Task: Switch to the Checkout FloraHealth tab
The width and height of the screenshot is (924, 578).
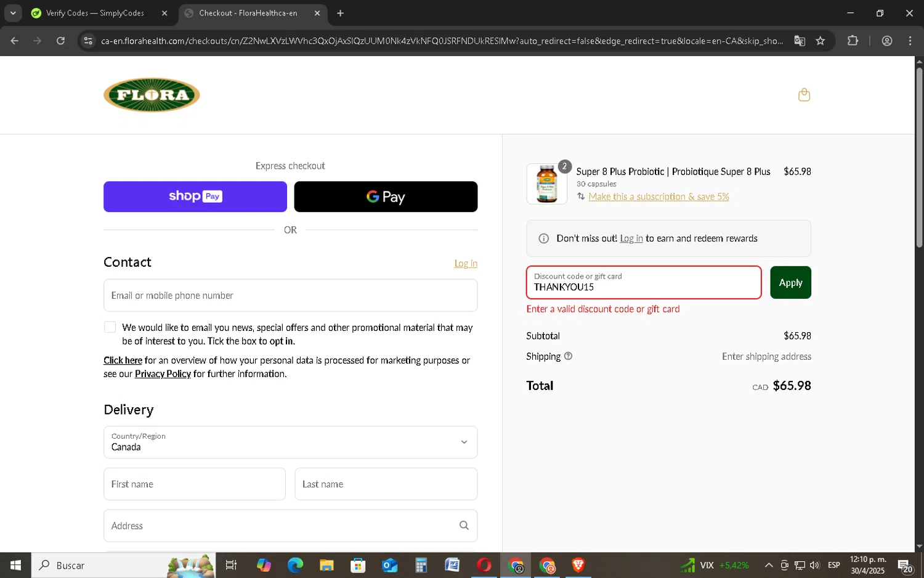Action: (x=253, y=13)
